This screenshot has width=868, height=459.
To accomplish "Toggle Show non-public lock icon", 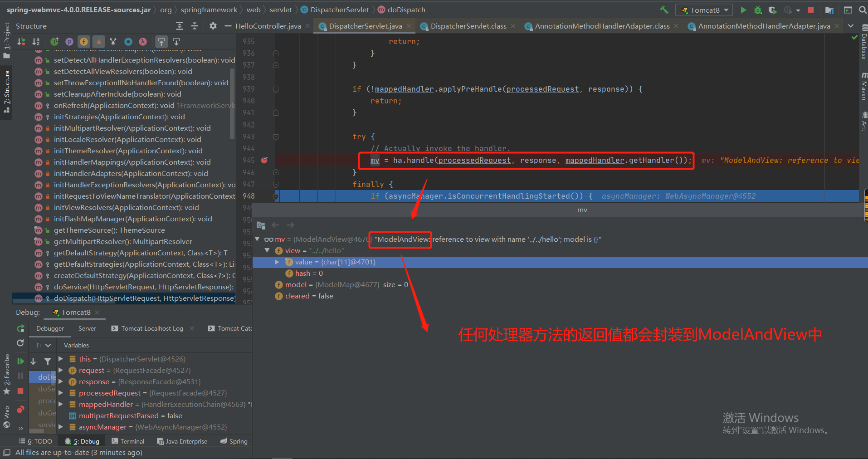I will (98, 42).
